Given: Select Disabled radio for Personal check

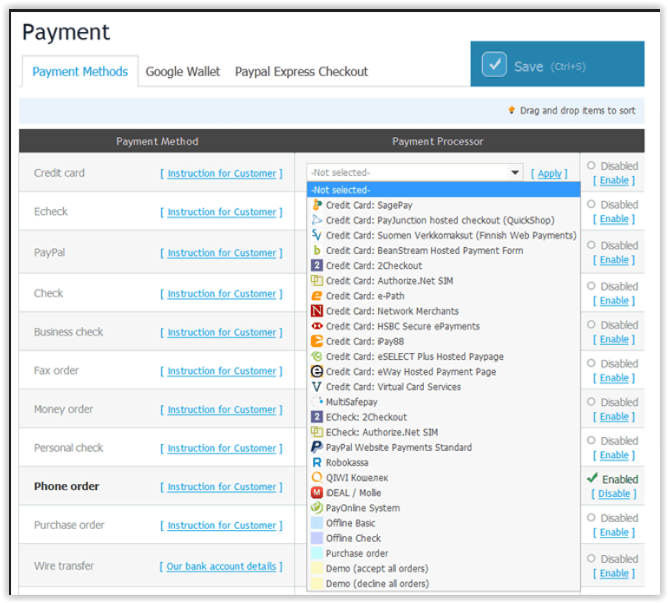Looking at the screenshot, I should (591, 440).
